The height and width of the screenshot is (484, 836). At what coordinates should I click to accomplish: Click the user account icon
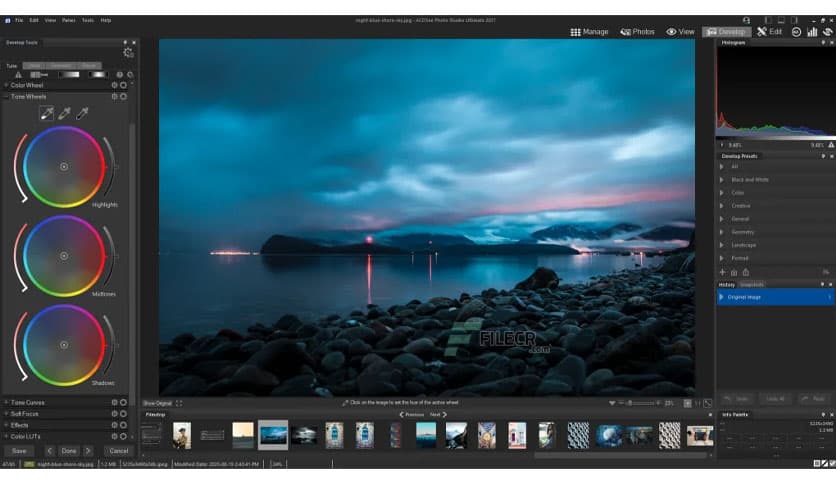[746, 20]
